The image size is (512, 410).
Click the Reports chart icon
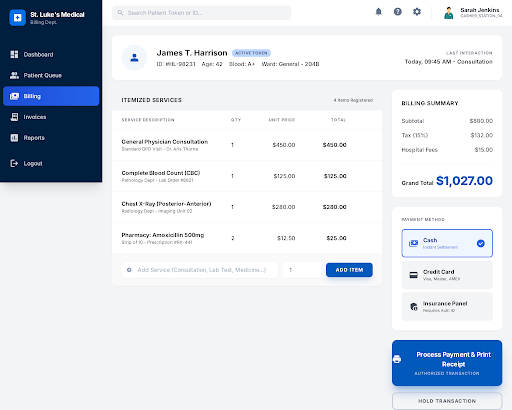coord(14,138)
